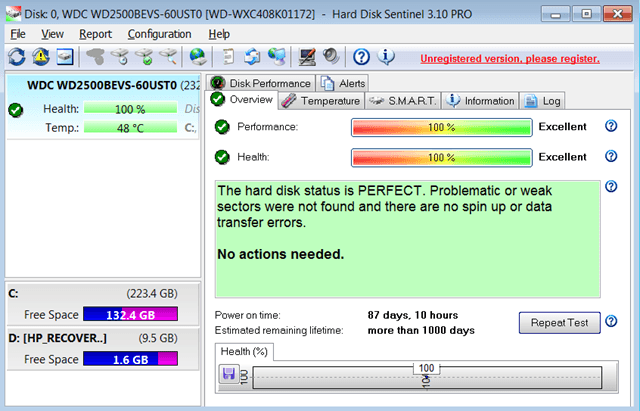Select the Overview tab
Screen dimensions: 640x411
click(x=242, y=100)
